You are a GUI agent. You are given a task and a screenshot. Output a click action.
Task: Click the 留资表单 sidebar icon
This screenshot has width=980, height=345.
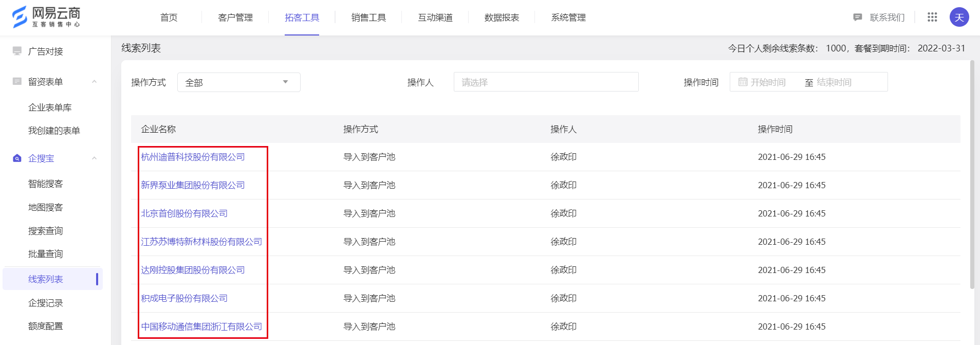click(x=17, y=81)
